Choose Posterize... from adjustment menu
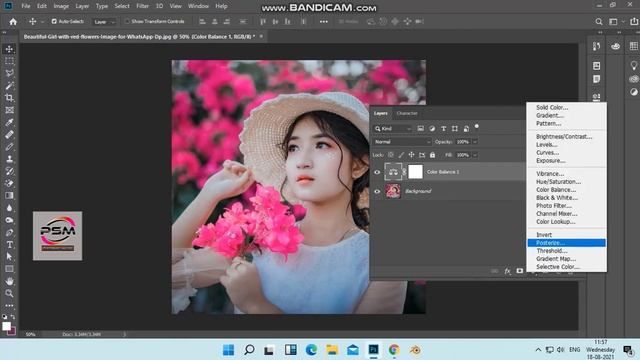 pyautogui.click(x=566, y=243)
